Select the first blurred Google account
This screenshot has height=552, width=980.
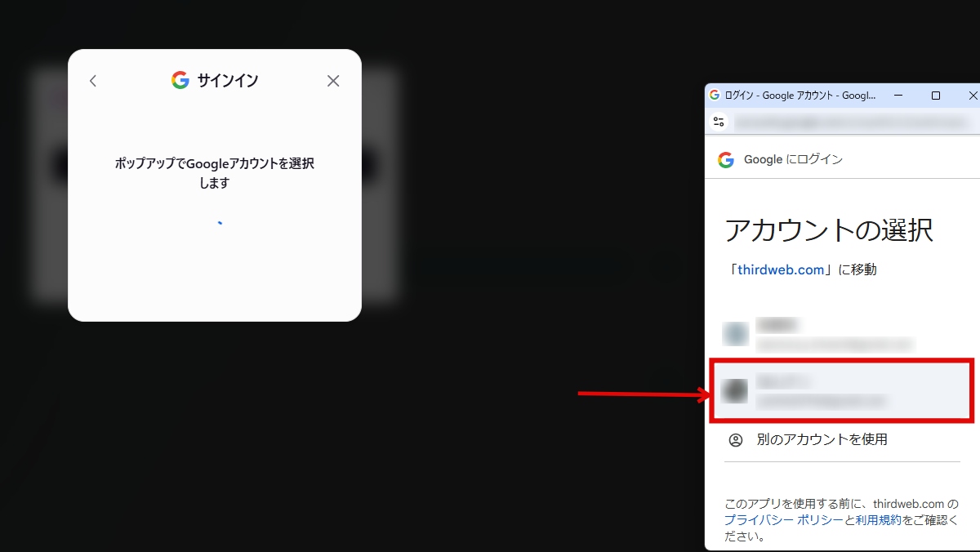point(842,334)
